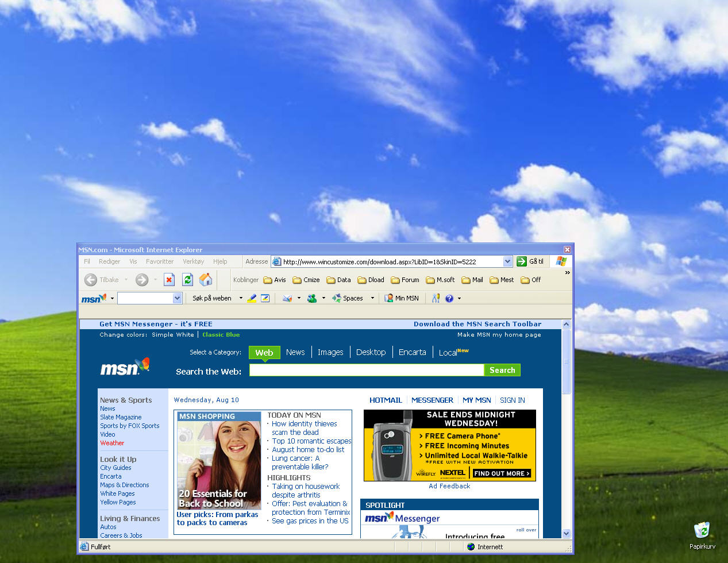Select the Encarta search category tab
This screenshot has height=563, width=728.
click(x=413, y=352)
